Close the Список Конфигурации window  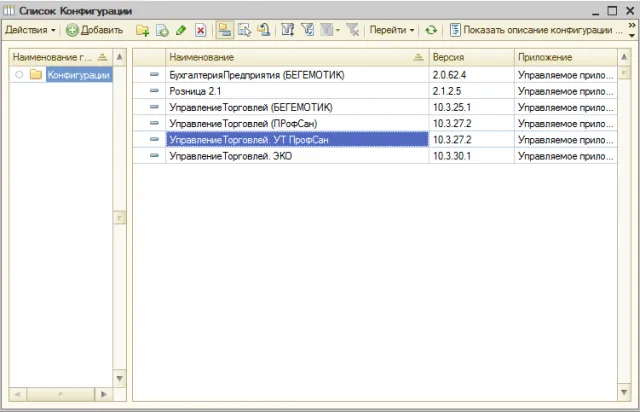click(x=630, y=11)
